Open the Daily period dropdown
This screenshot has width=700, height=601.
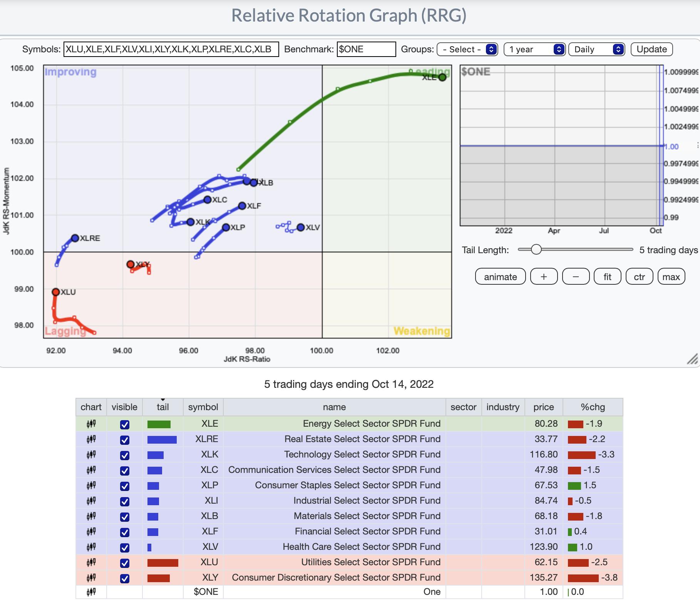coord(596,49)
